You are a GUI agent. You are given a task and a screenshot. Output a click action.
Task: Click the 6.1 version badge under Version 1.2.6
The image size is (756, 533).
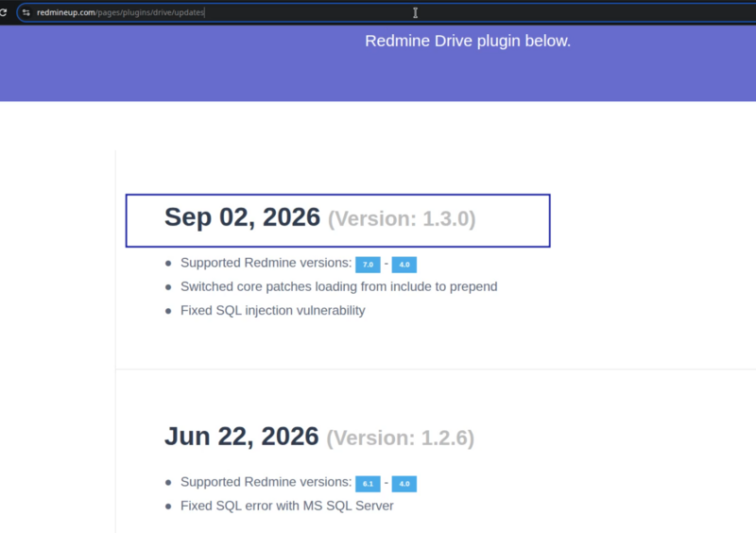[368, 484]
